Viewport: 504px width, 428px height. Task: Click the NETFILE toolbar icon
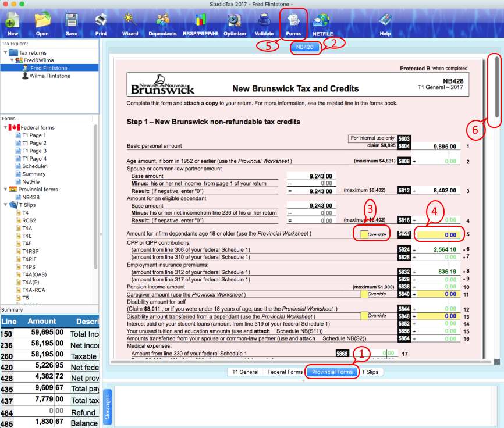(x=323, y=23)
